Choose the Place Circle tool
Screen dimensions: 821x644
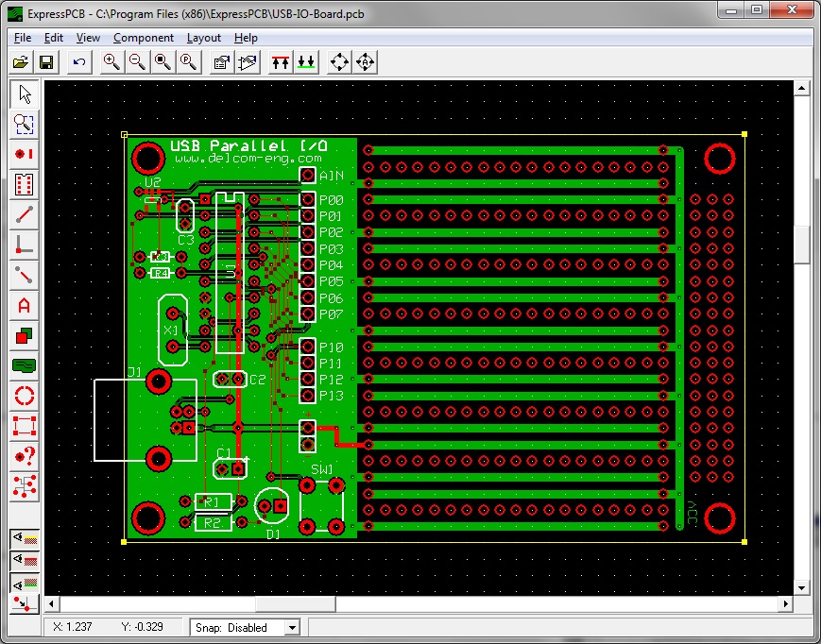tap(24, 393)
